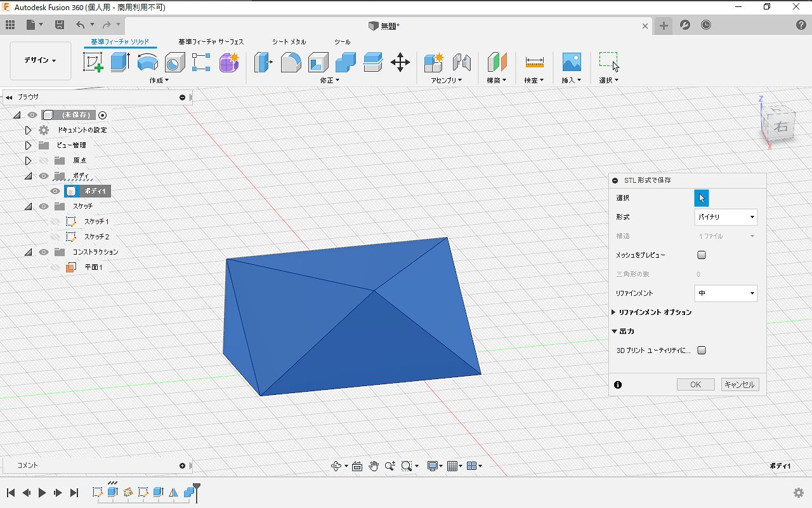This screenshot has width=812, height=508.
Task: Select the Rectangular Pattern tool
Action: pos(201,62)
